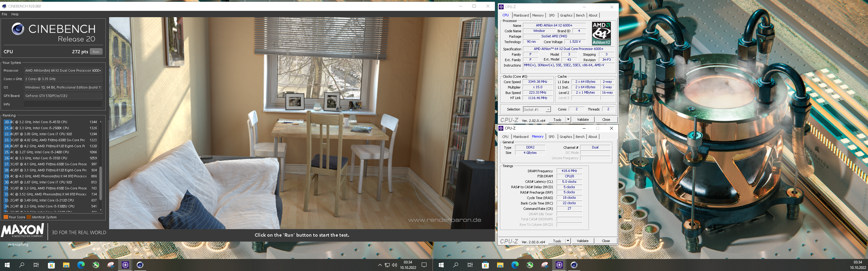Click the Core Voltage value 1.520 V
868x271 pixels.
[x=575, y=42]
